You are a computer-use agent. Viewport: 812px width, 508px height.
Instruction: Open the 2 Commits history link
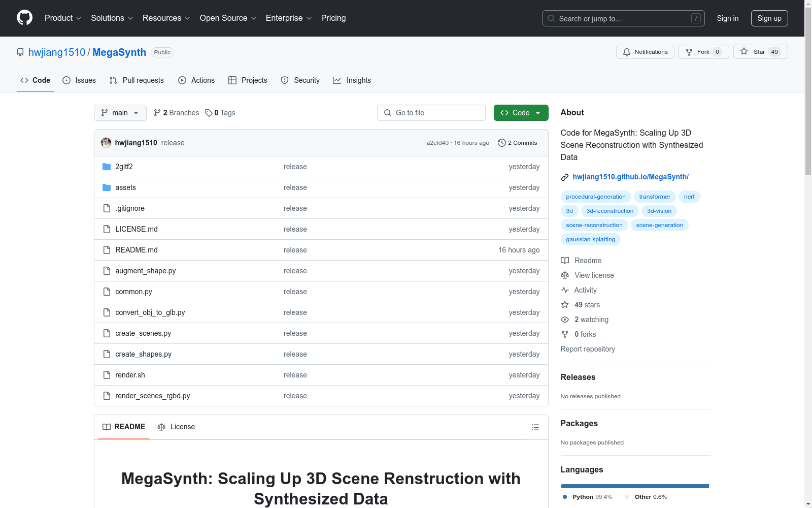[x=518, y=143]
